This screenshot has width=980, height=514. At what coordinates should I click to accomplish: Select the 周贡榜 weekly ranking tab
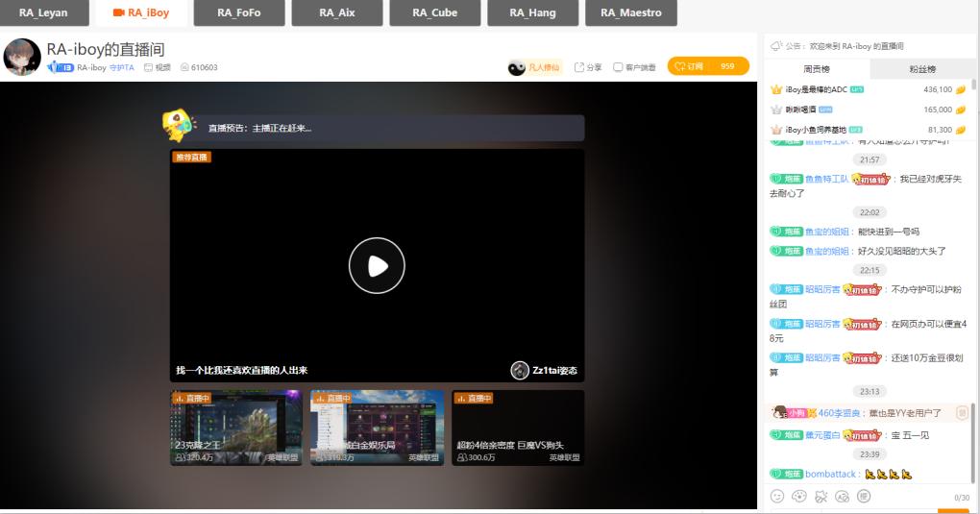[x=817, y=69]
